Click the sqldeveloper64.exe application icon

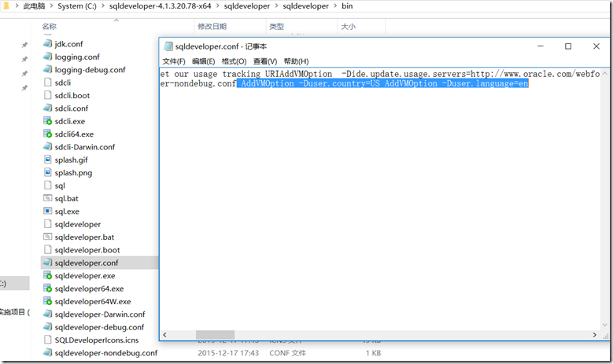(x=48, y=289)
